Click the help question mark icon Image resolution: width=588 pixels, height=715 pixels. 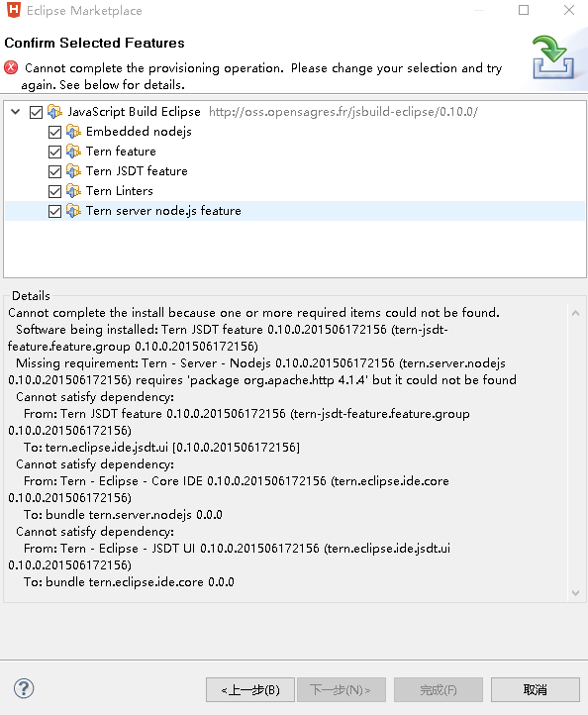(24, 688)
